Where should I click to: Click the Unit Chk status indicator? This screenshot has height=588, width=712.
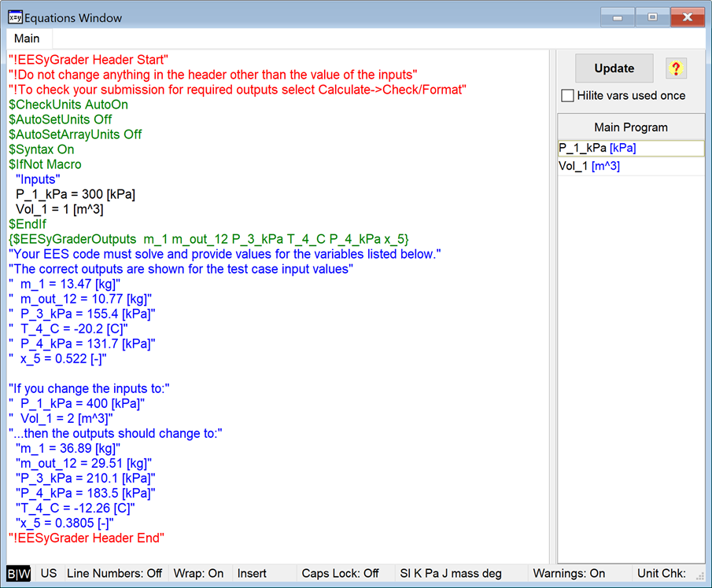(662, 574)
